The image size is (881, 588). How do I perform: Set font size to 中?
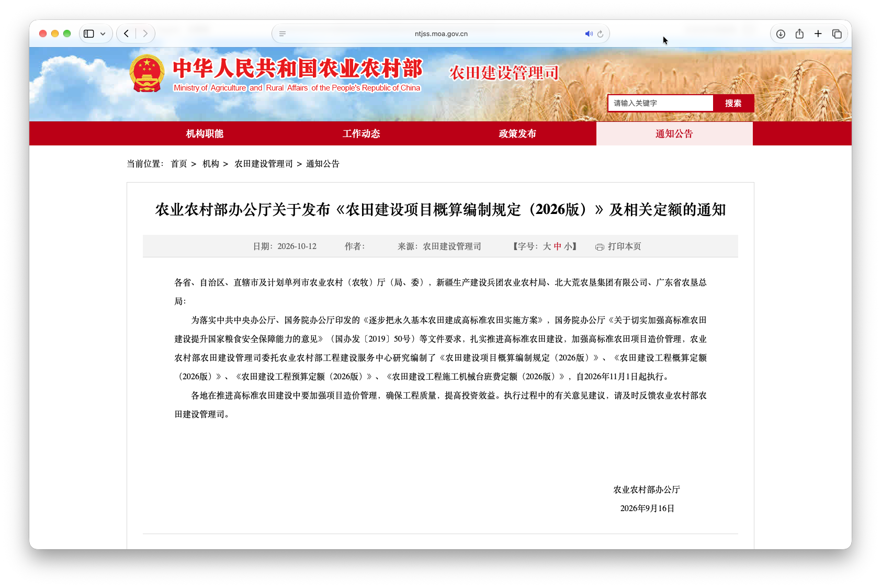click(x=558, y=246)
